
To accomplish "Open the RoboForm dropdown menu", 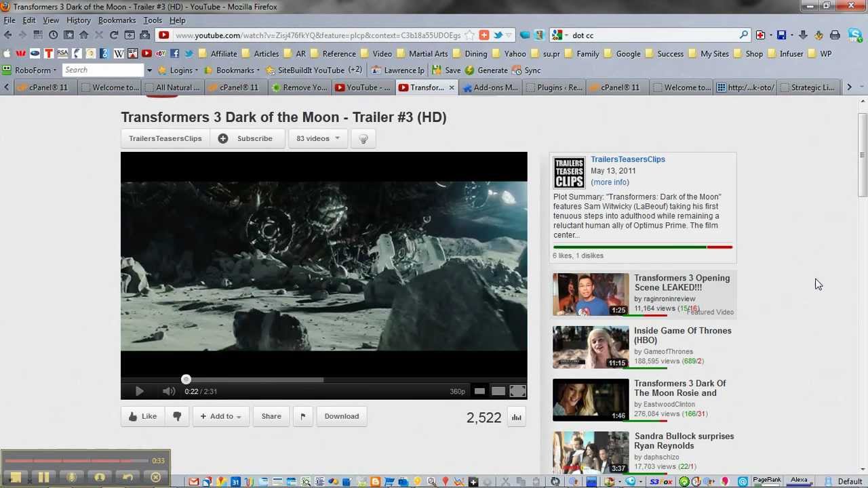I will (x=31, y=70).
